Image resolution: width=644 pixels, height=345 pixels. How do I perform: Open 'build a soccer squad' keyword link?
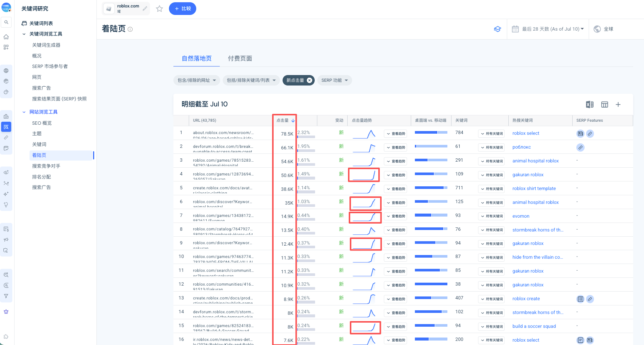(534, 326)
